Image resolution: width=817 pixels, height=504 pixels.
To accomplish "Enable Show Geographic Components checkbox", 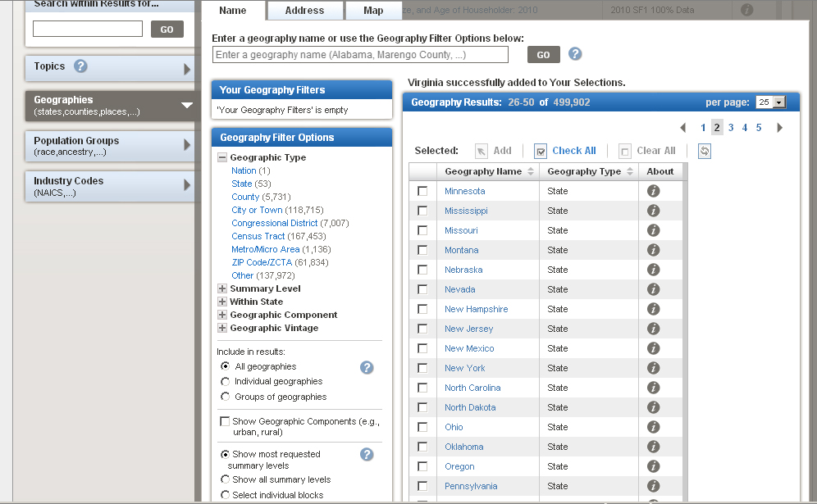I will click(225, 421).
